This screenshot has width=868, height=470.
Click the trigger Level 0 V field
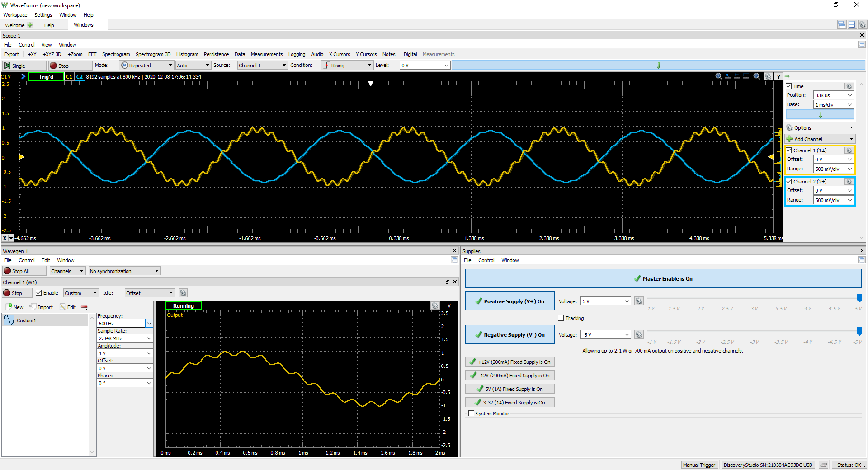[x=425, y=66]
